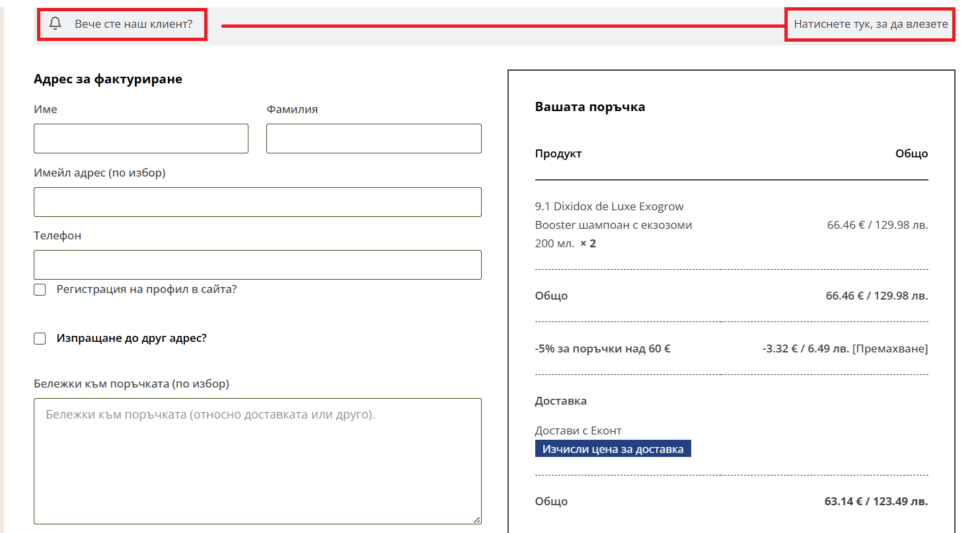Click the "Доставка" section label
The image size is (980, 533).
561,401
